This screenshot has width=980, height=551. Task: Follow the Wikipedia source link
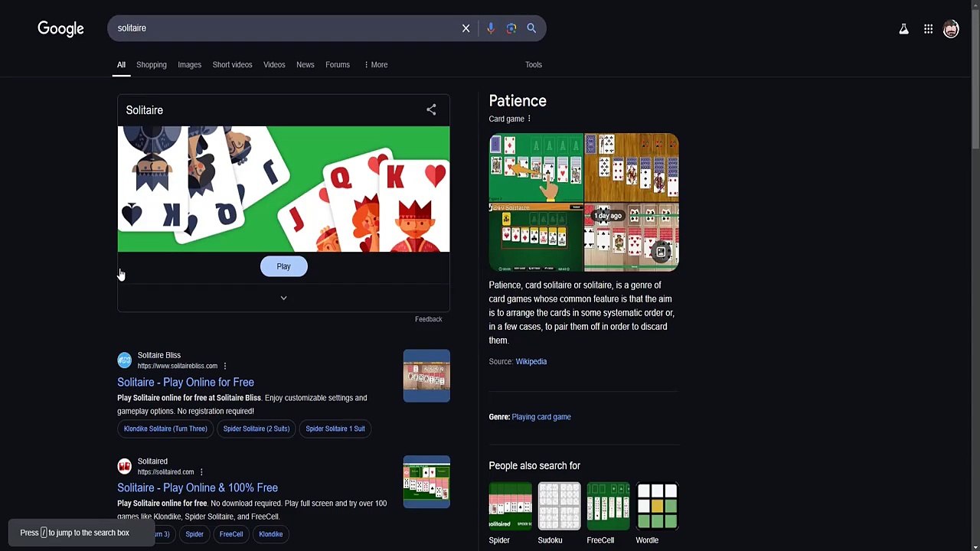click(x=531, y=362)
